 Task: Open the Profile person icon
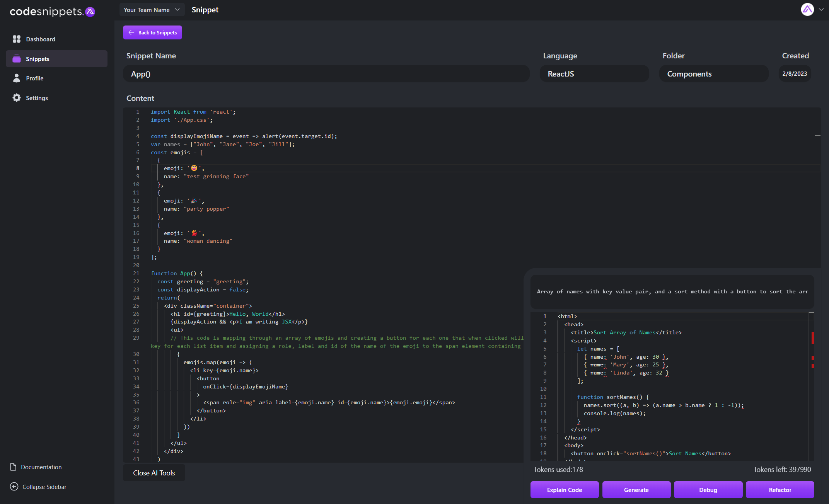tap(17, 78)
